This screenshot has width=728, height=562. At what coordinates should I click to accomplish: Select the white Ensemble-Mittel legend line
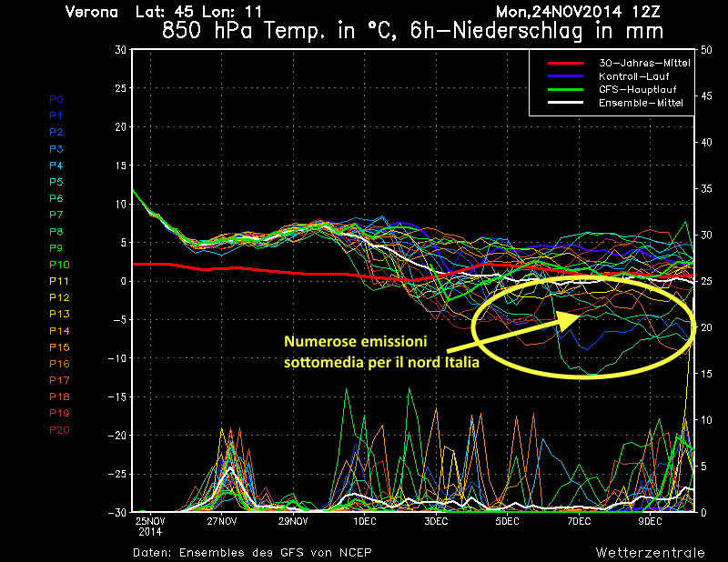(565, 103)
